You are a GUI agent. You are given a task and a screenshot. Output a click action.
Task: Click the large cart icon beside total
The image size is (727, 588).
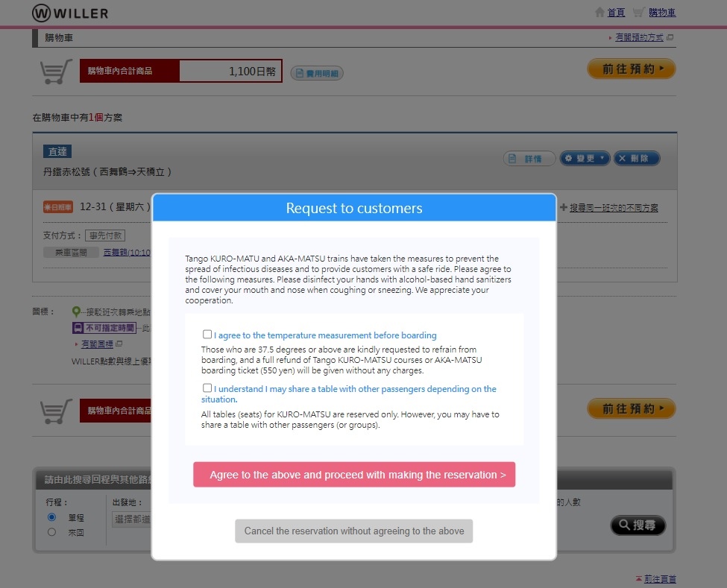pyautogui.click(x=56, y=72)
